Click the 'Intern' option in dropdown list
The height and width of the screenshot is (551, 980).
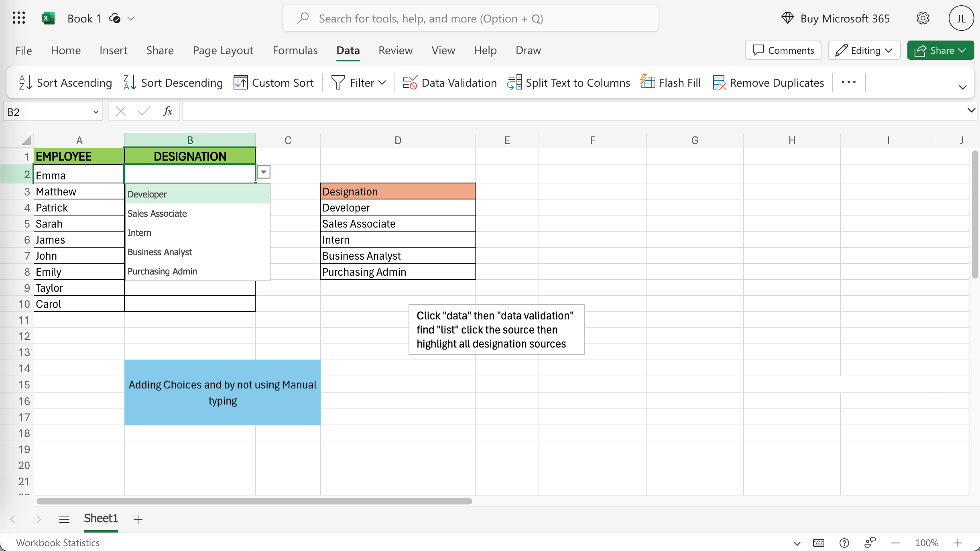pos(139,232)
